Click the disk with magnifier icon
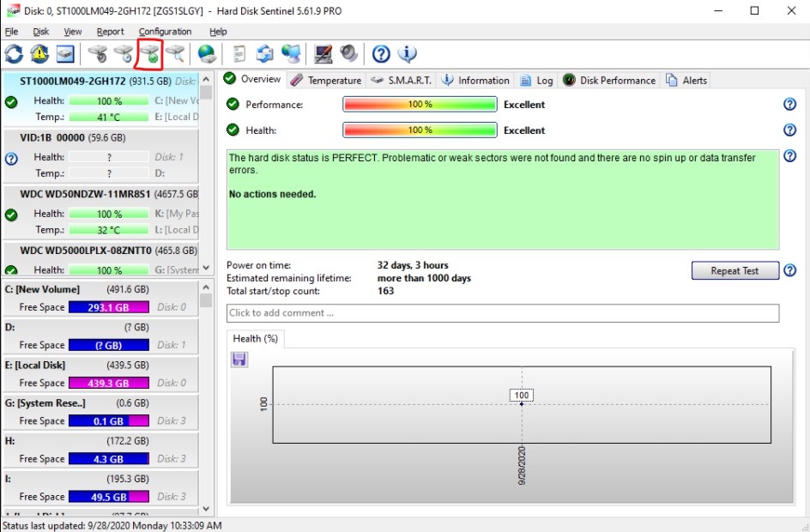This screenshot has width=810, height=532. click(x=175, y=54)
